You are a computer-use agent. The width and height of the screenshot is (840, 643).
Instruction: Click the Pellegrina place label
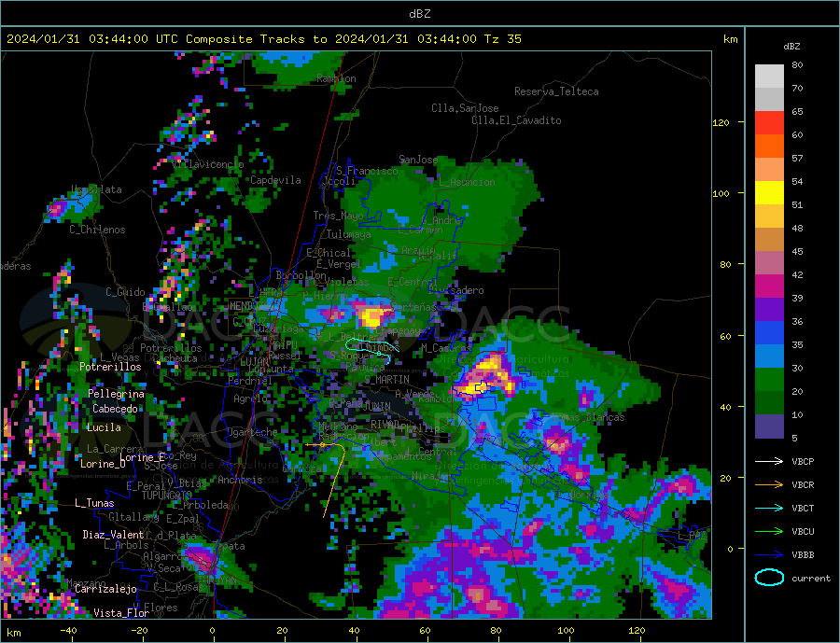tap(117, 394)
